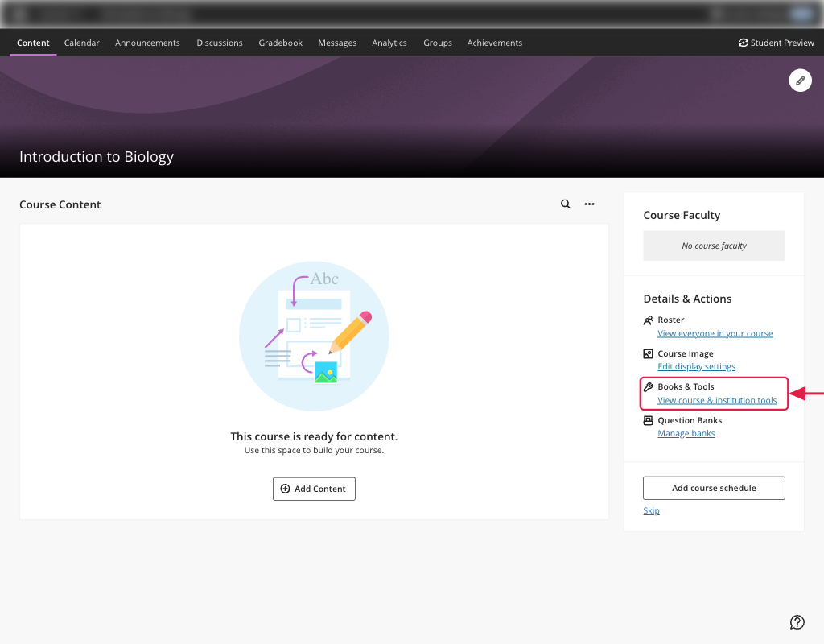The width and height of the screenshot is (824, 644).
Task: Click the Introduction to Biology course title
Action: [97, 157]
